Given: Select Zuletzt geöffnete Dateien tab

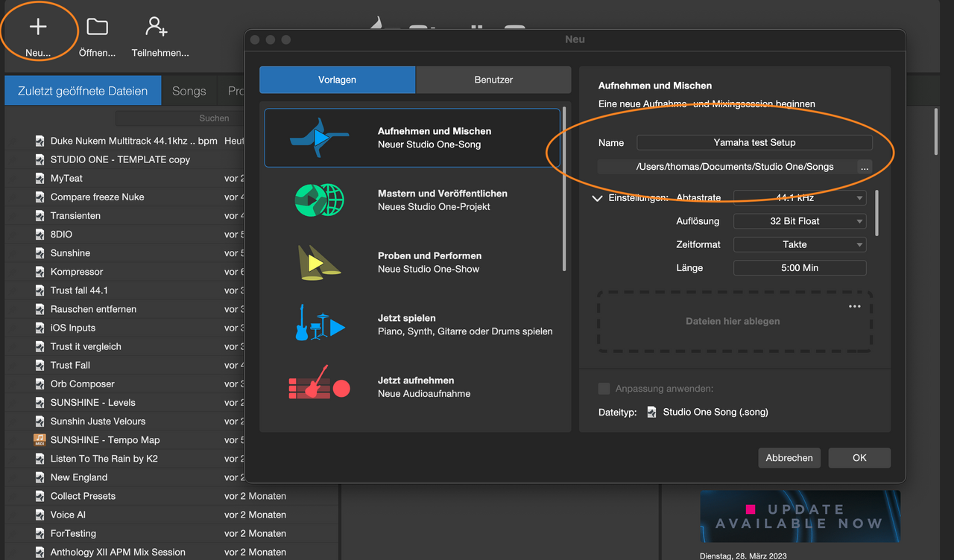Looking at the screenshot, I should [x=83, y=91].
